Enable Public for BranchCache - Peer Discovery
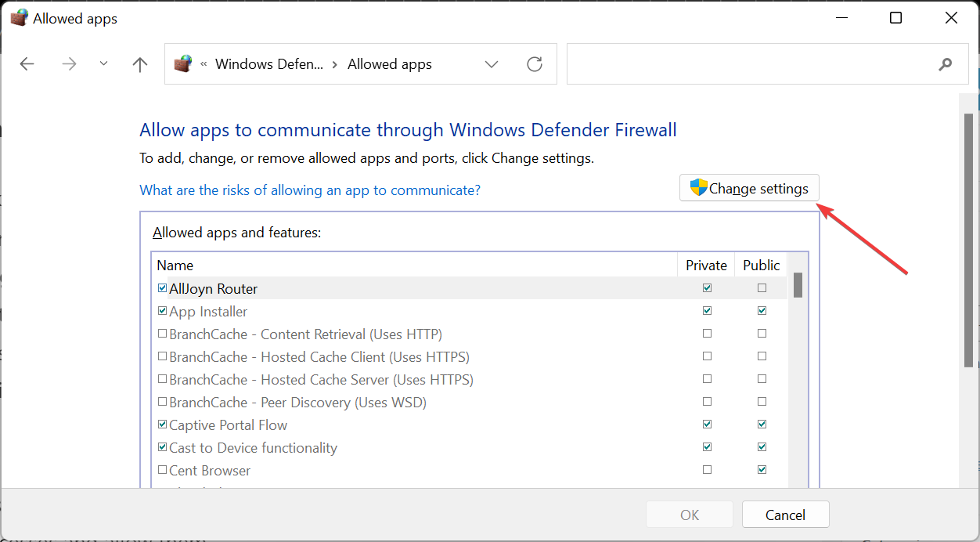The height and width of the screenshot is (542, 980). click(762, 402)
